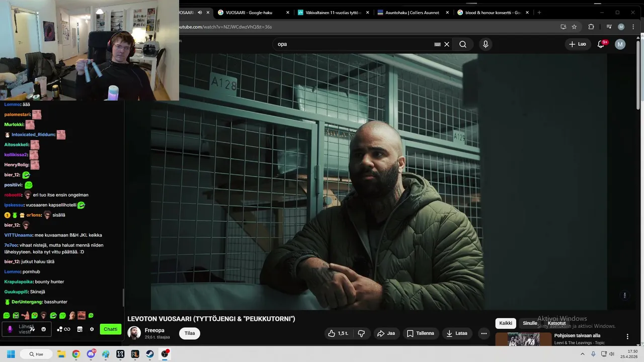Toggle microphone indicator in system tray
This screenshot has width=644, height=362.
click(x=593, y=354)
